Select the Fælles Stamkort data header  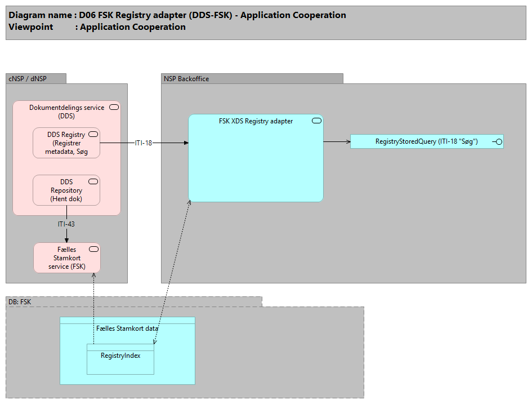click(x=127, y=328)
